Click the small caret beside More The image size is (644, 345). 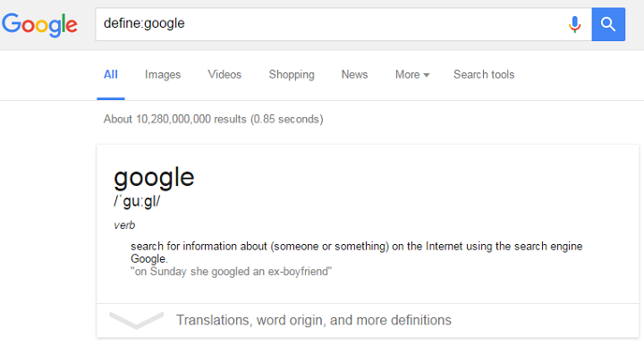pos(427,75)
